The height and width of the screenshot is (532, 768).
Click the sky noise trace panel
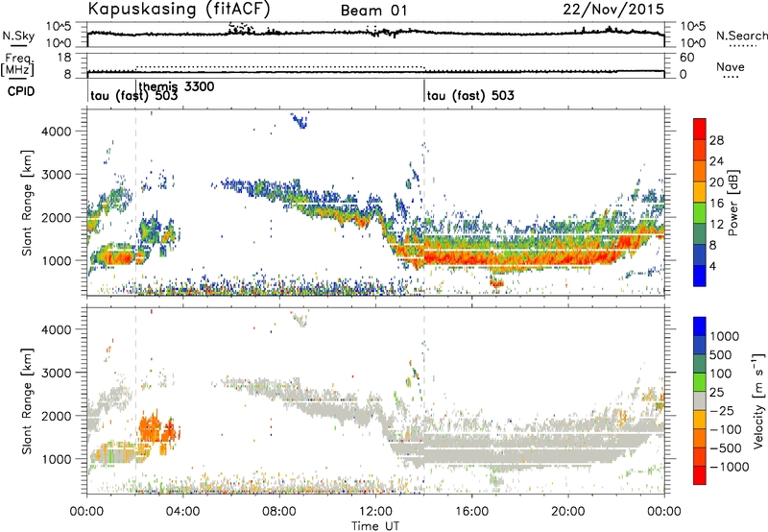pos(375,35)
